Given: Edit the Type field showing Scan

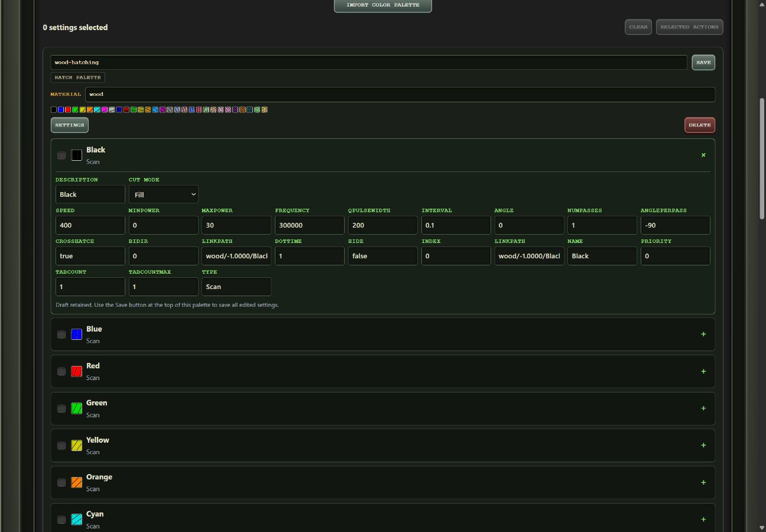Looking at the screenshot, I should tap(236, 287).
